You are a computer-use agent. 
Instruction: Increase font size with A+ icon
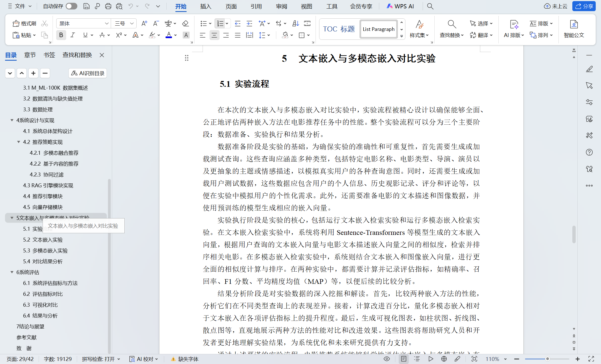tap(144, 23)
